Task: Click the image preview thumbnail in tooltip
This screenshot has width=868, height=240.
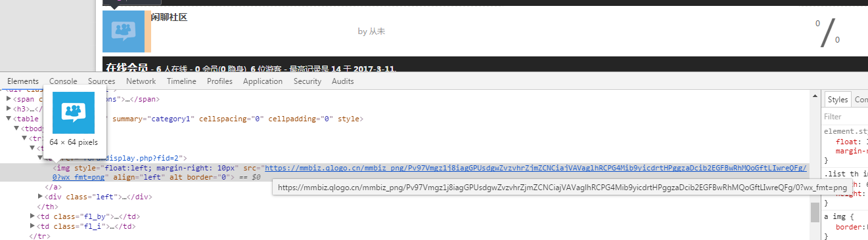Action: tap(74, 113)
